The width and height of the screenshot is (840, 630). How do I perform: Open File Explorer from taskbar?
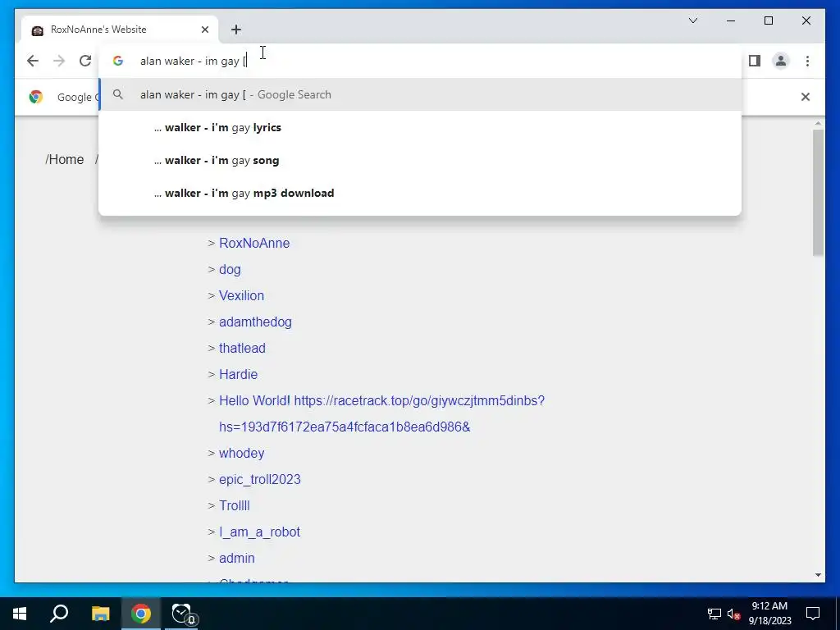(x=100, y=614)
